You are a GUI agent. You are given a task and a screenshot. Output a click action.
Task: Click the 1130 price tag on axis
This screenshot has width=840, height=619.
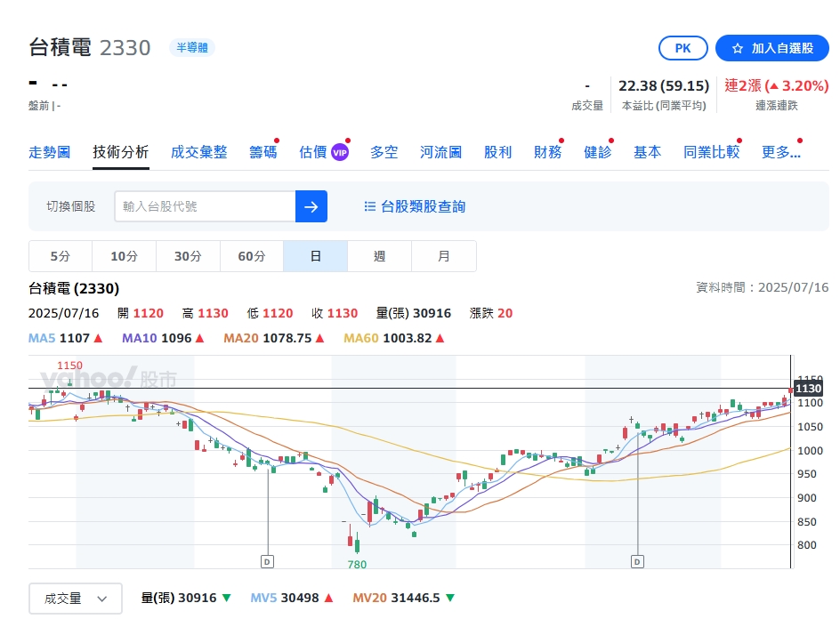coord(808,389)
